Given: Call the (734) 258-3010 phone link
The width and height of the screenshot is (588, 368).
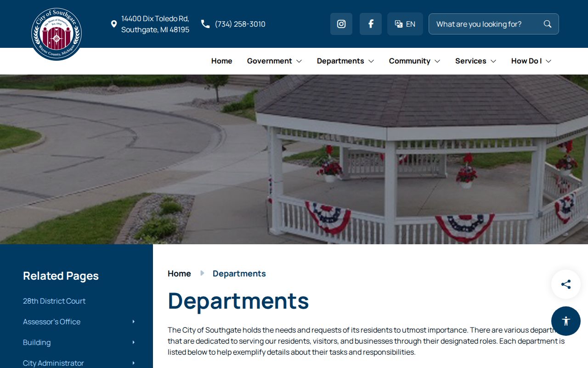Looking at the screenshot, I should tap(240, 24).
